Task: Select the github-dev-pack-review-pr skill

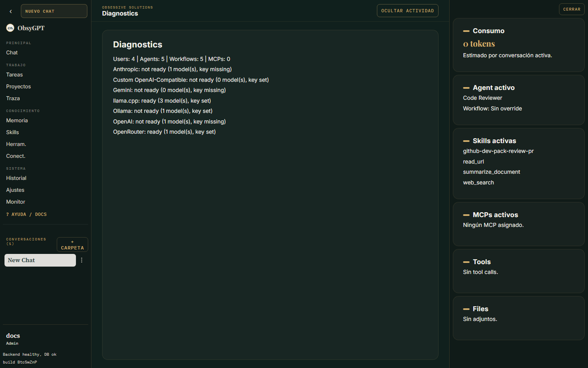Action: tap(498, 151)
